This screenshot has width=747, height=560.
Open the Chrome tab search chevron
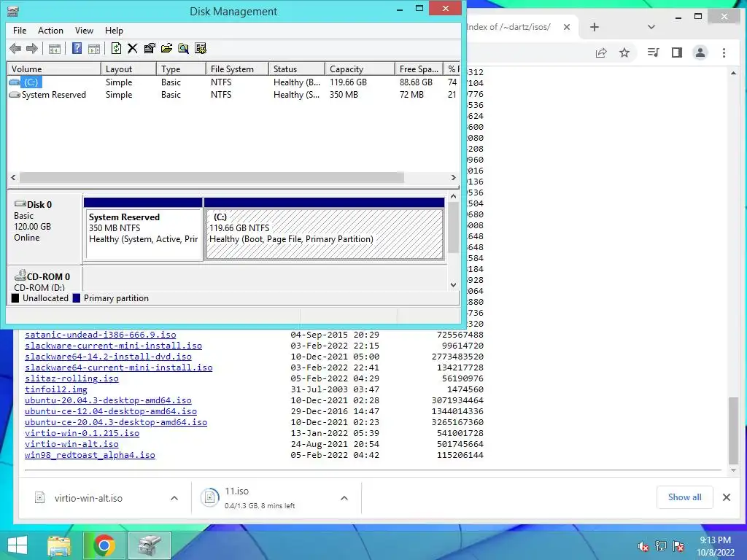[651, 27]
